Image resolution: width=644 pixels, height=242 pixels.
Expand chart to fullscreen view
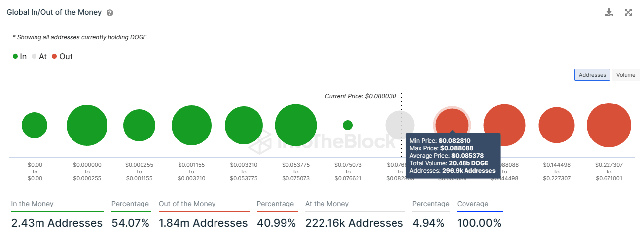pos(628,12)
